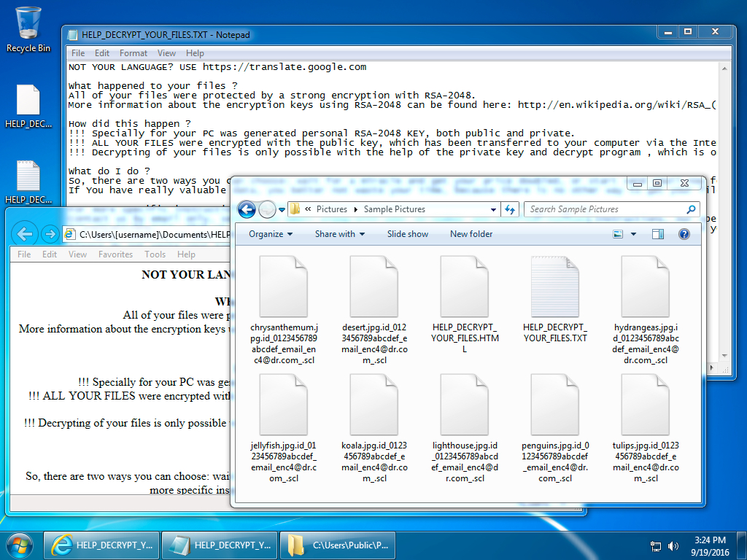Select the lighthouse.jpg encrypted file
The width and height of the screenshot is (747, 560).
(465, 428)
